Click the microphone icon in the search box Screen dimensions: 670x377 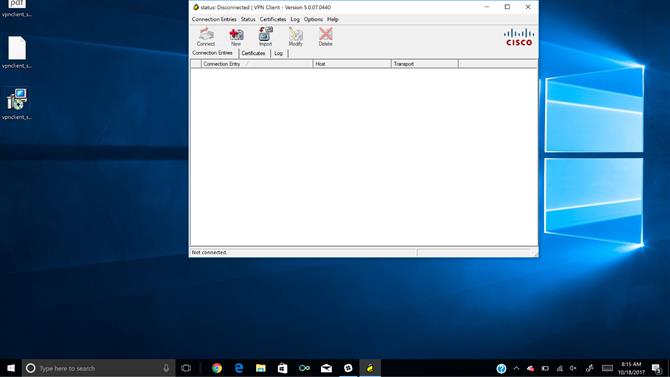(166, 368)
